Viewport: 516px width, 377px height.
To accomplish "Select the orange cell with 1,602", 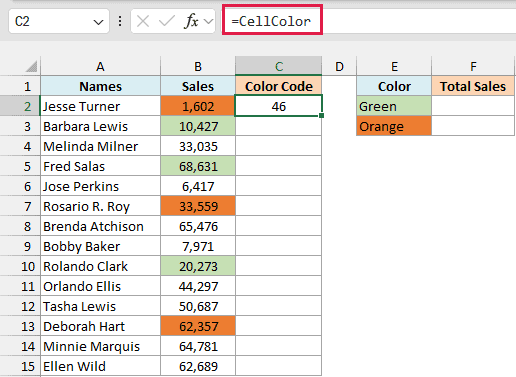I will tap(198, 106).
